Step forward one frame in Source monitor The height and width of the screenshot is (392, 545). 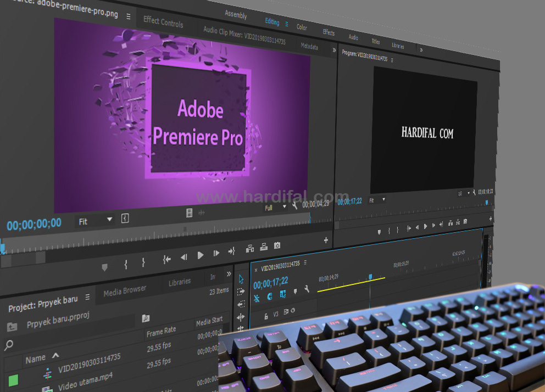click(x=216, y=253)
